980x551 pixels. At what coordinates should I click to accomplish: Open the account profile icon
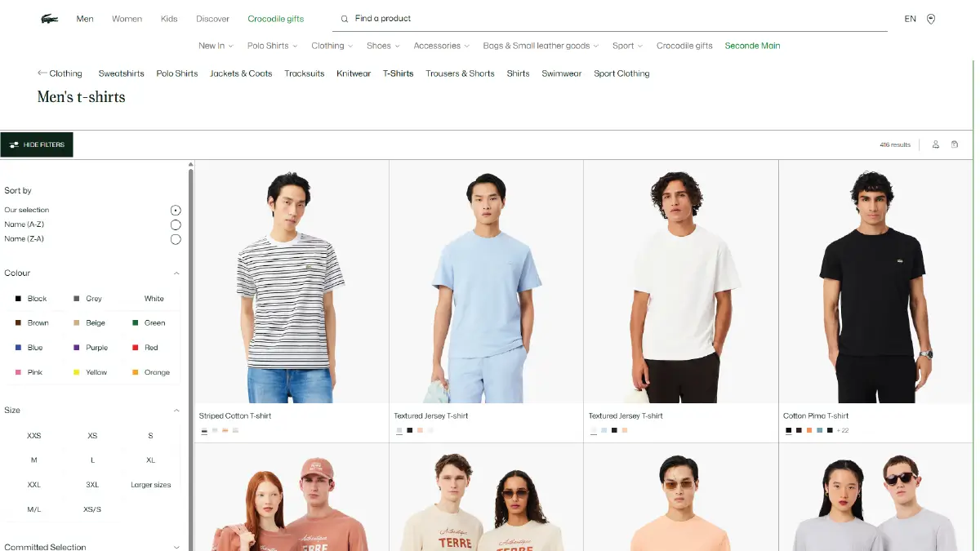point(935,144)
